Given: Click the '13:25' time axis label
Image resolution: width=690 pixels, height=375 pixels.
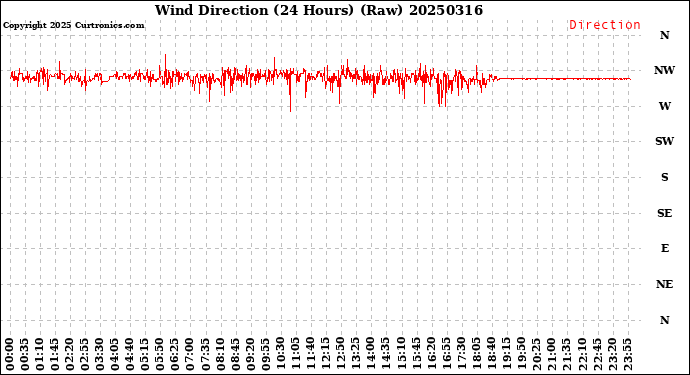Looking at the screenshot, I should [x=356, y=355].
